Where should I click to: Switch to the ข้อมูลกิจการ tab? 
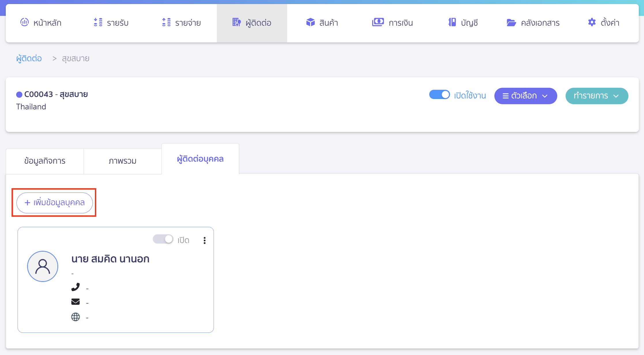(x=45, y=161)
